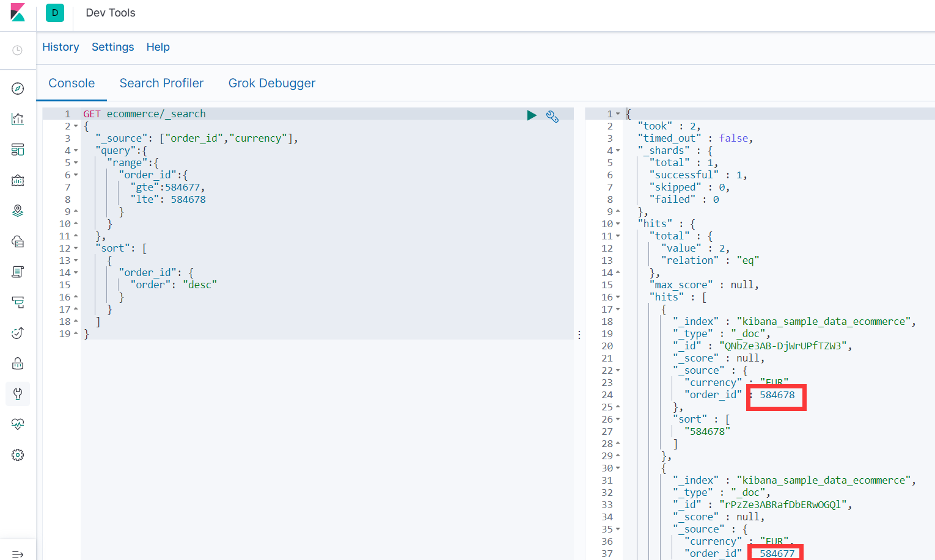The height and width of the screenshot is (560, 935).
Task: Click the GET ecommerce/_search request line
Action: click(144, 114)
